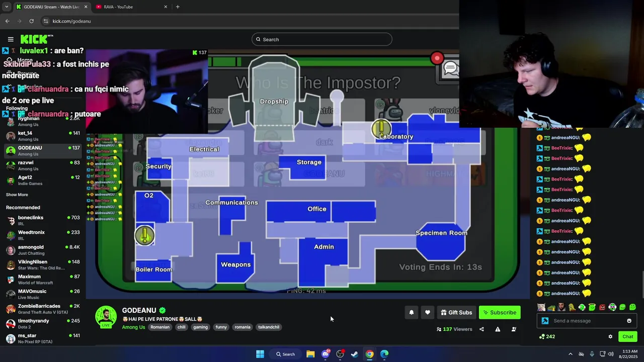Enable stream notifications with the bell icon
Viewport: 644px width, 362px height.
[x=412, y=312]
